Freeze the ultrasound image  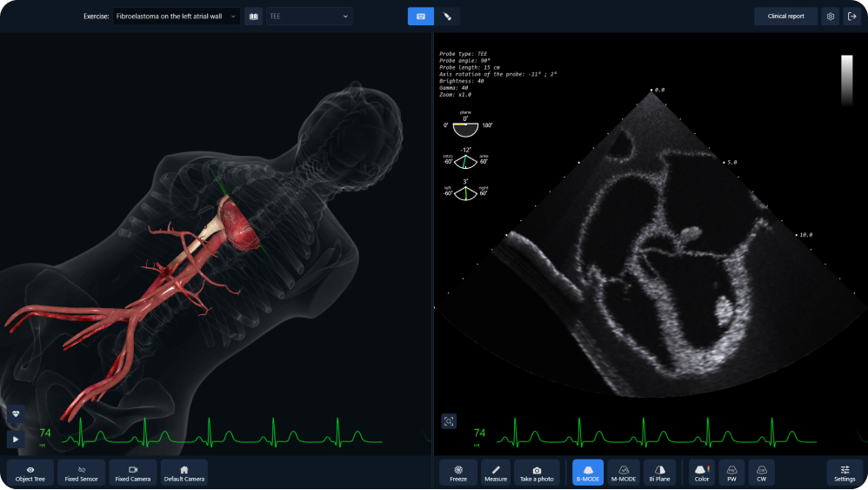coord(458,473)
